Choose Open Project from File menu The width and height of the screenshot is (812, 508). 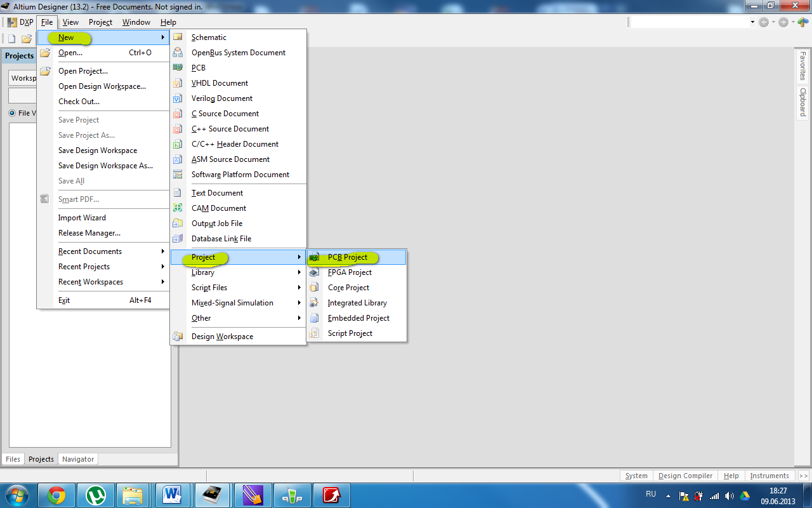[x=103, y=71]
